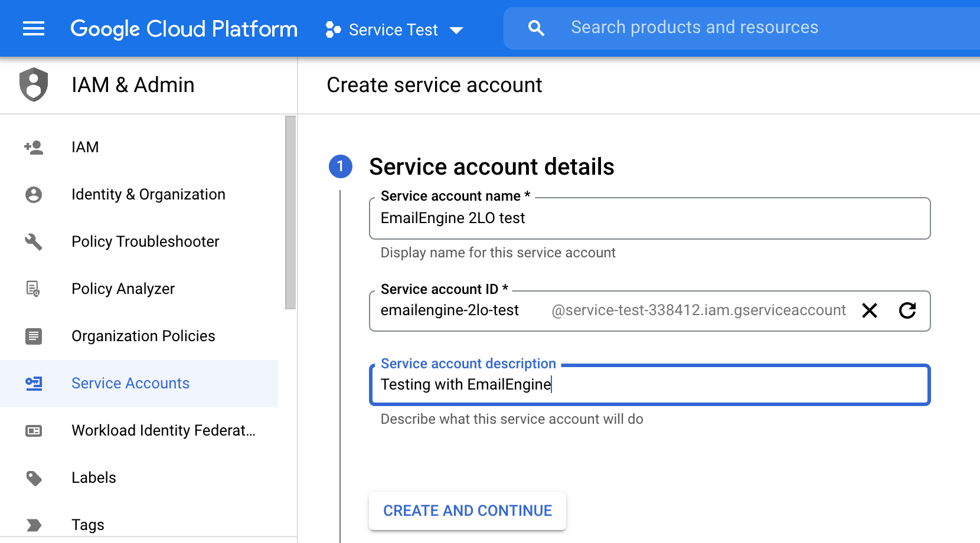
Task: Open the navigation hamburger menu
Action: [33, 28]
